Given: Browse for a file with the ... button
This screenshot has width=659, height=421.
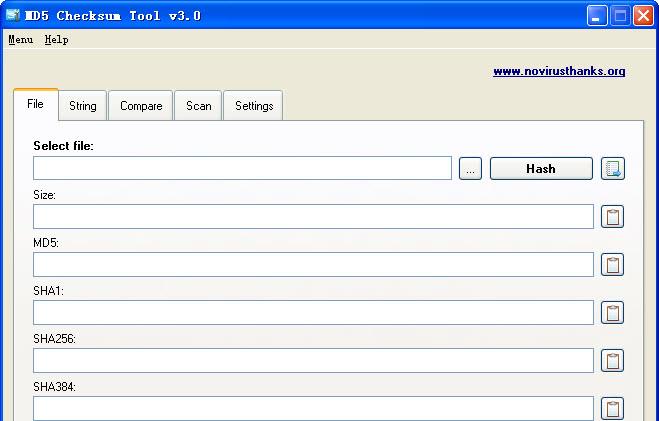Looking at the screenshot, I should pyautogui.click(x=470, y=168).
